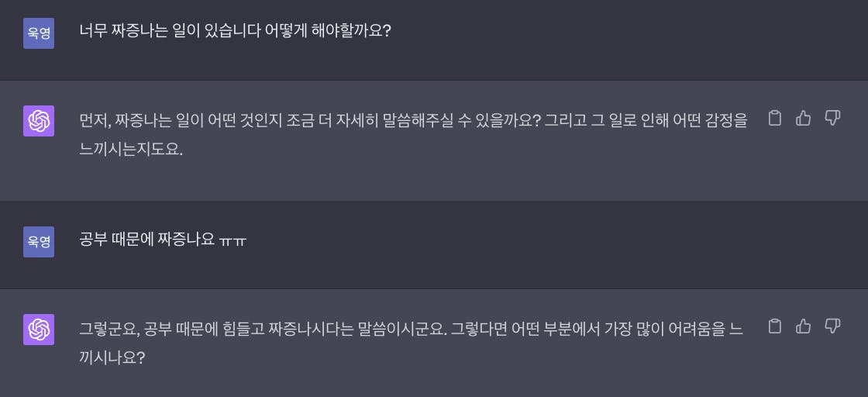868x397 pixels.
Task: Click the message 공부 때문에 짜증나요
Action: coord(146,241)
